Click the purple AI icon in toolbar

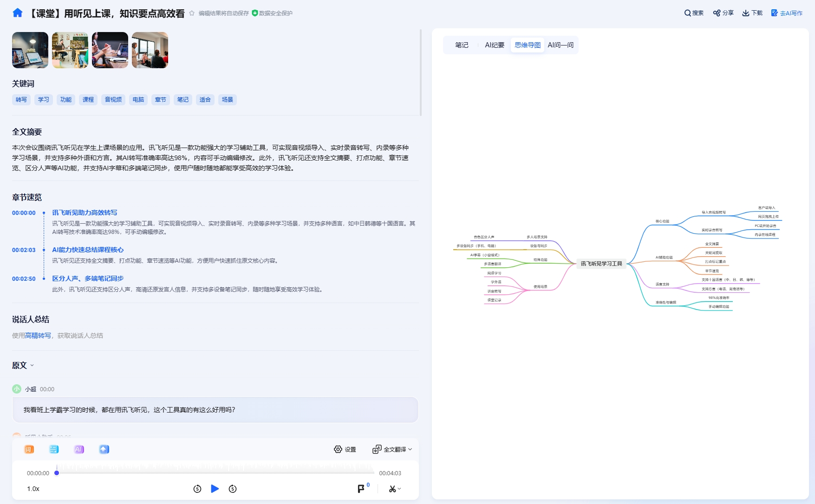79,449
